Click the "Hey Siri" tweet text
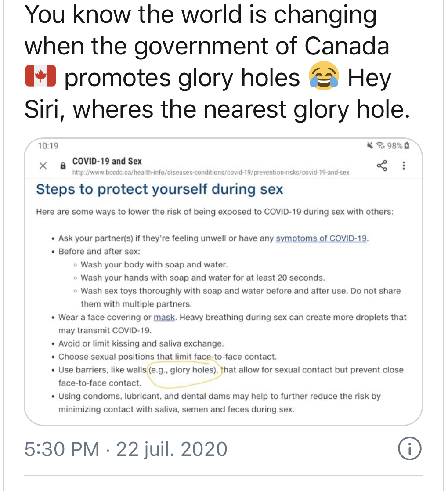 [x=368, y=78]
